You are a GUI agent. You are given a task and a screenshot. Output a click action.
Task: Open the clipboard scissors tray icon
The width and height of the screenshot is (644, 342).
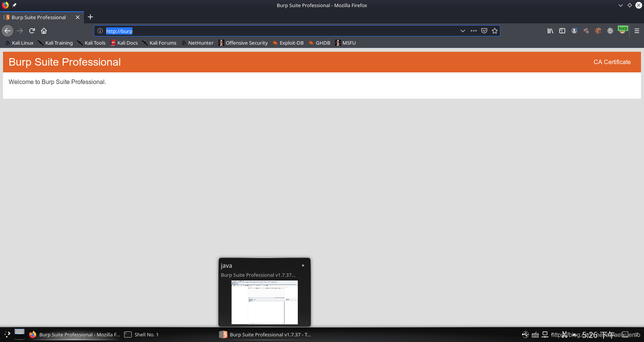click(x=564, y=334)
